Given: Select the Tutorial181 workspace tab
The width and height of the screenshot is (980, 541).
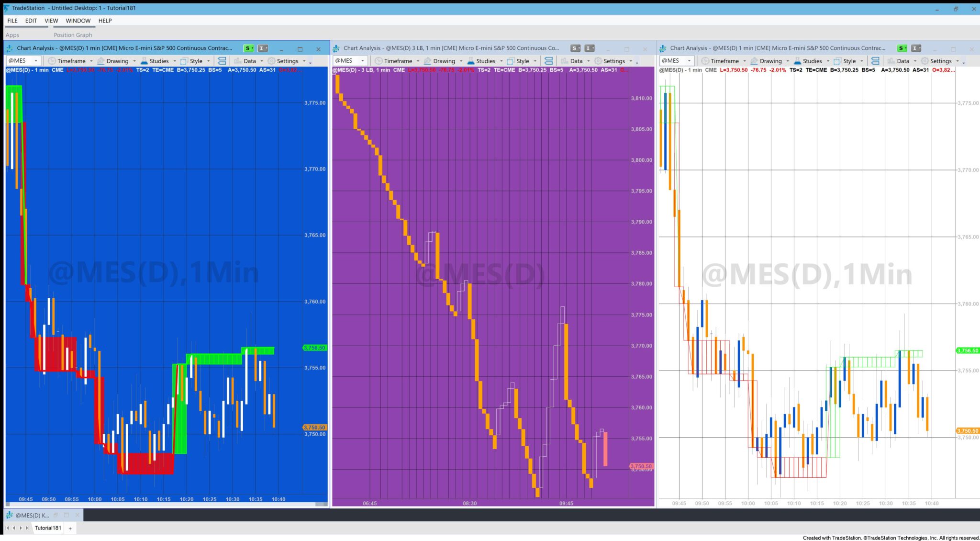Looking at the screenshot, I should click(47, 528).
